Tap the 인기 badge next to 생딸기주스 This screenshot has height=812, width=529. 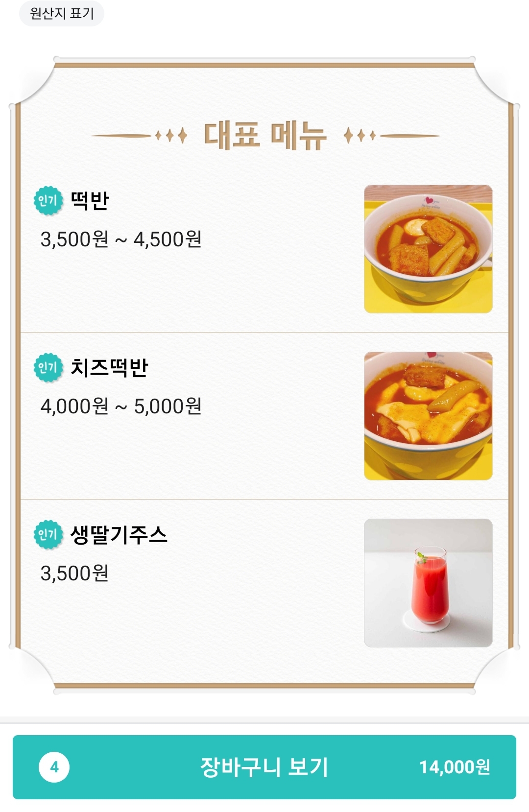pyautogui.click(x=48, y=534)
